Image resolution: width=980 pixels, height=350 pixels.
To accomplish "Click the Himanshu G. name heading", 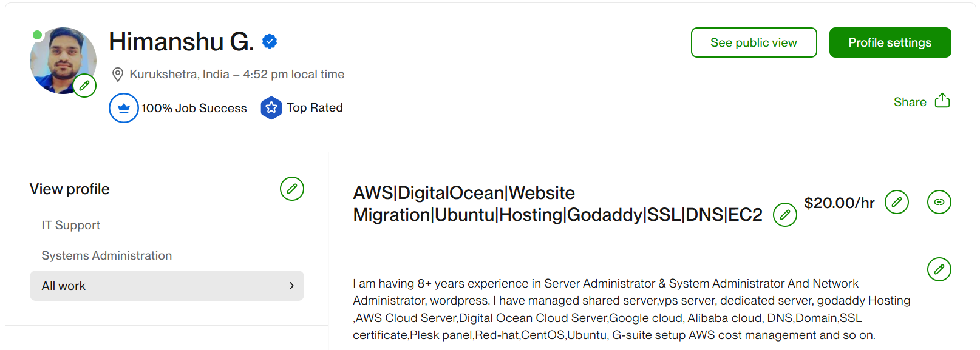I will coord(181,42).
